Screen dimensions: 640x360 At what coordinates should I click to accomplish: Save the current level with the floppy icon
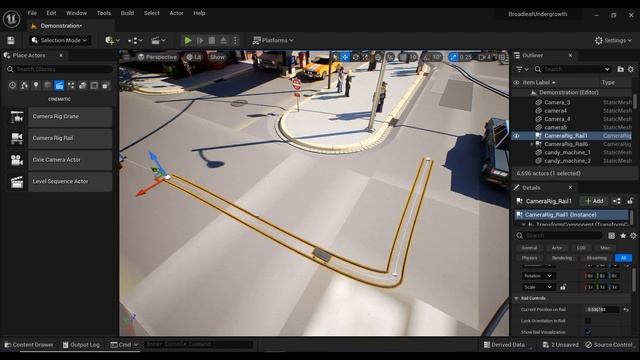pos(11,40)
